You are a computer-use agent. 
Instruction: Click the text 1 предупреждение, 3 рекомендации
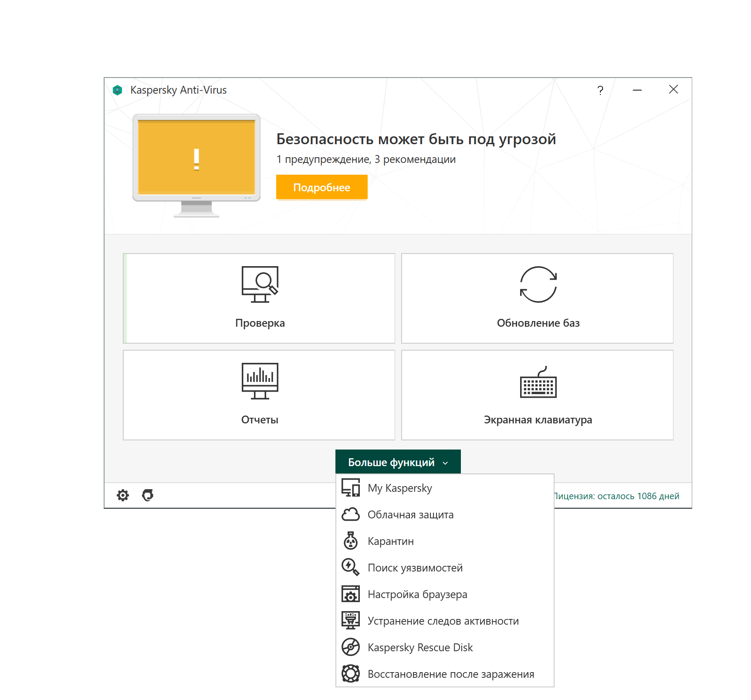366,159
